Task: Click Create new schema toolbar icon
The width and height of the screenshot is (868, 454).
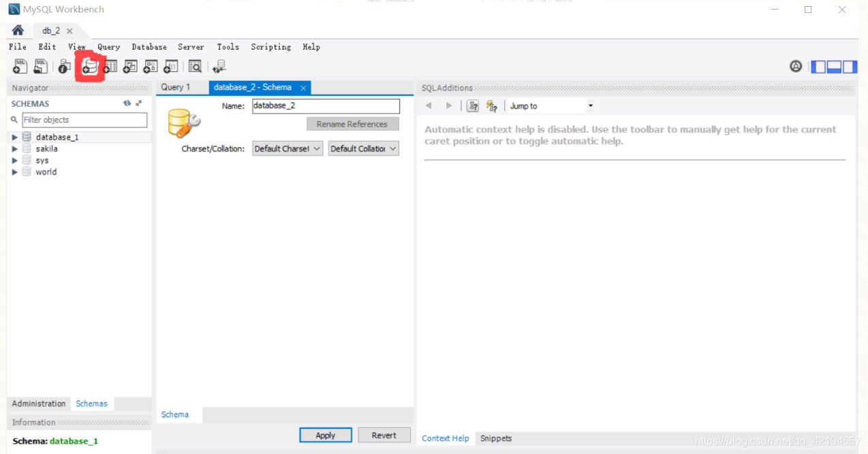Action: pos(89,66)
